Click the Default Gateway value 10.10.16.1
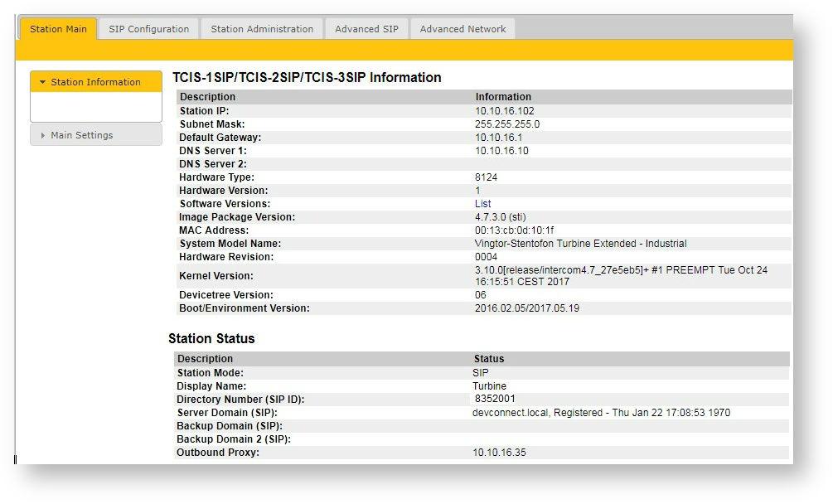The width and height of the screenshot is (833, 504). point(498,138)
